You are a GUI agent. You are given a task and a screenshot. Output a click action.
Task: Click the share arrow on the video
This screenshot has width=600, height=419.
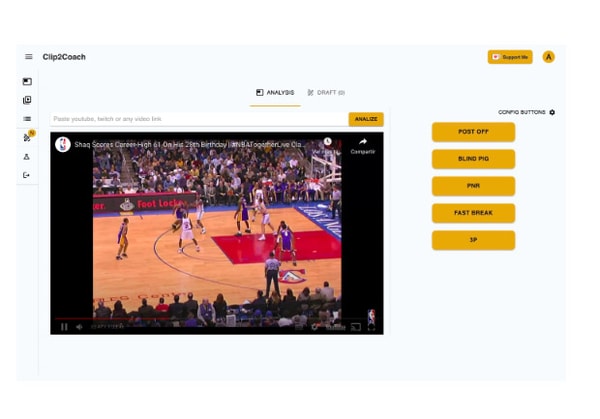362,142
